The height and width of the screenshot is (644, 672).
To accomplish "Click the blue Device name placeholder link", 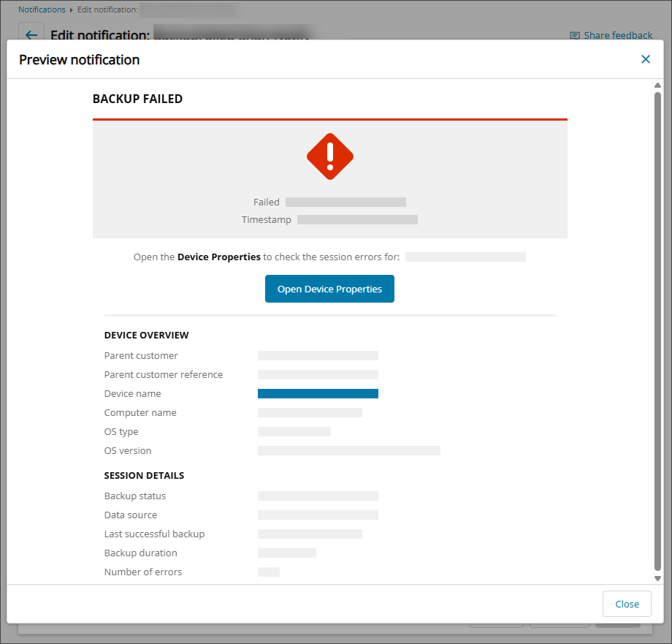I will click(x=318, y=394).
